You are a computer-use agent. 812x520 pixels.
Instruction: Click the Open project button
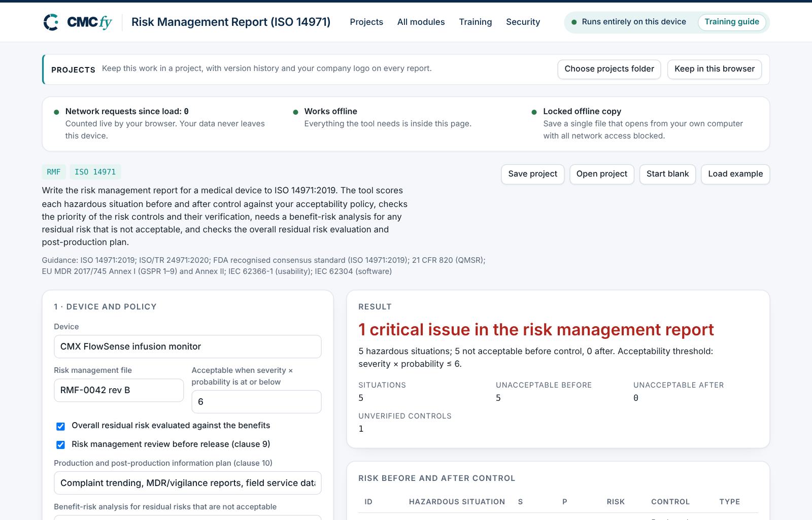click(601, 174)
